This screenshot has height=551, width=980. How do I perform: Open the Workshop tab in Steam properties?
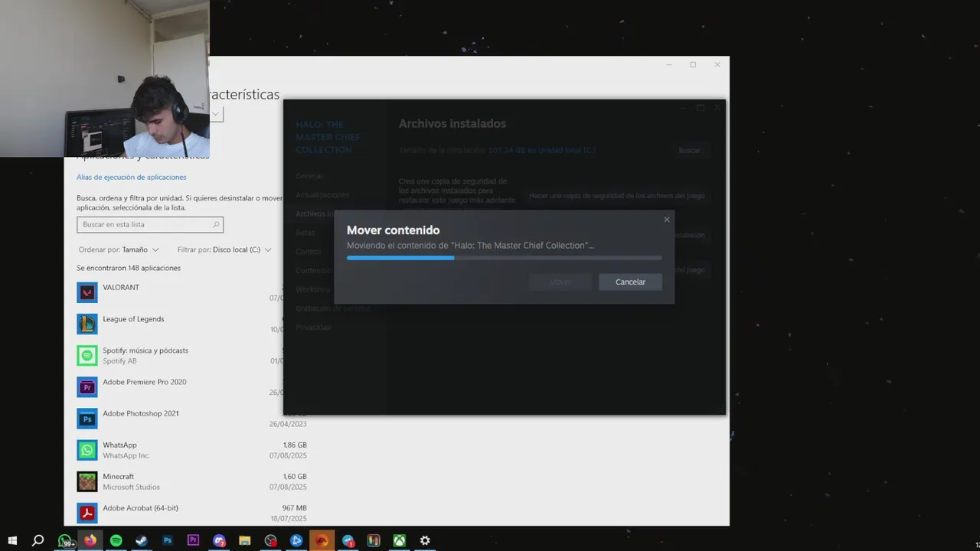[312, 289]
